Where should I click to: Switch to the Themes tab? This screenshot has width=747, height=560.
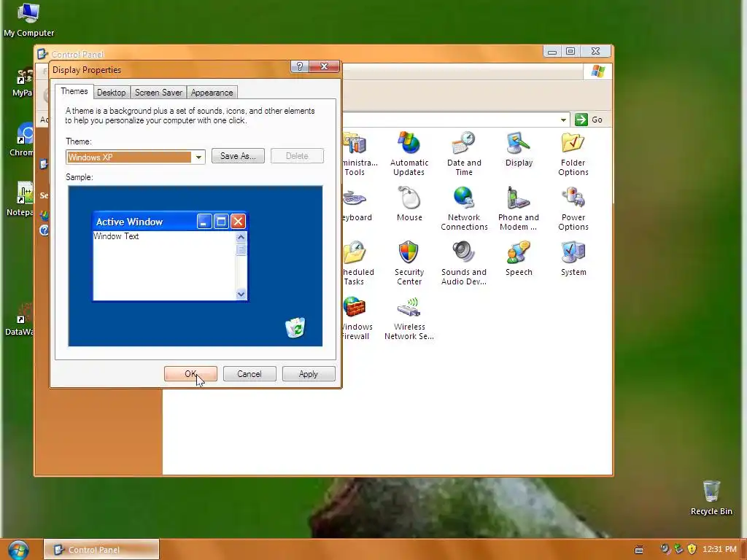(x=74, y=91)
